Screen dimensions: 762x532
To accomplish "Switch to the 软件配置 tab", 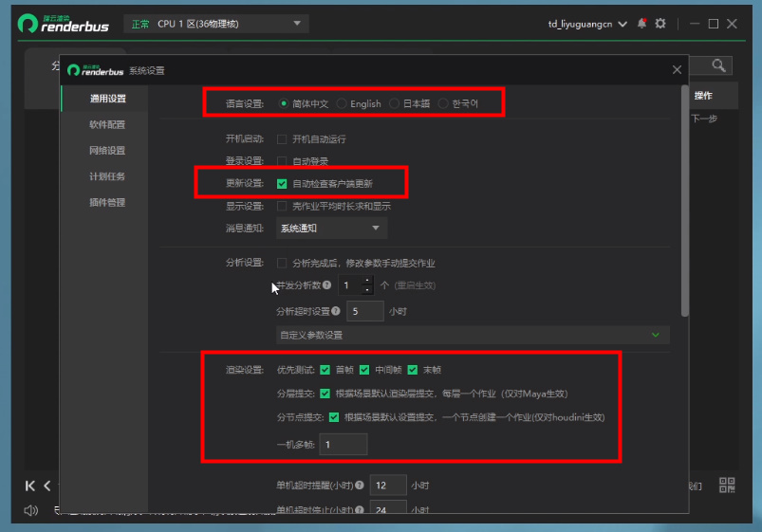I will coord(107,124).
